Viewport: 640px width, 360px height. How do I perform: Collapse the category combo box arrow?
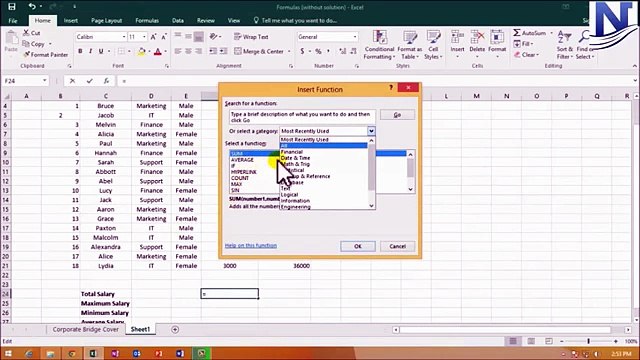point(371,131)
